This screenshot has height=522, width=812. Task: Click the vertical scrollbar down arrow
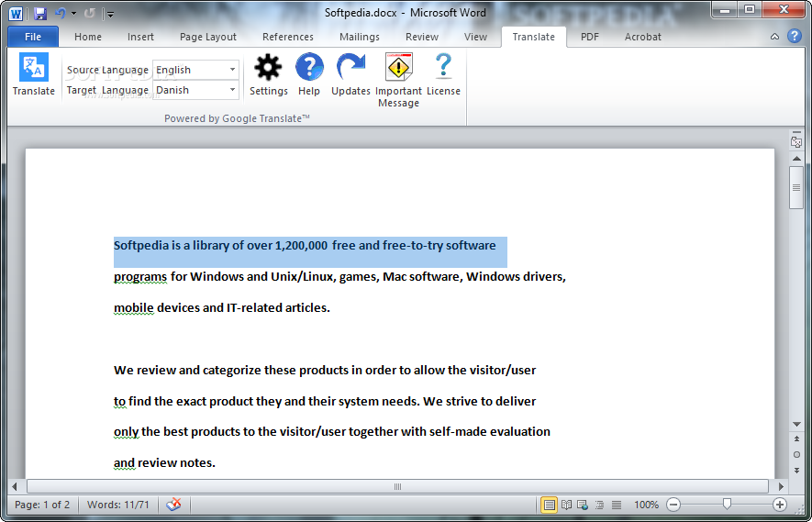pos(796,425)
